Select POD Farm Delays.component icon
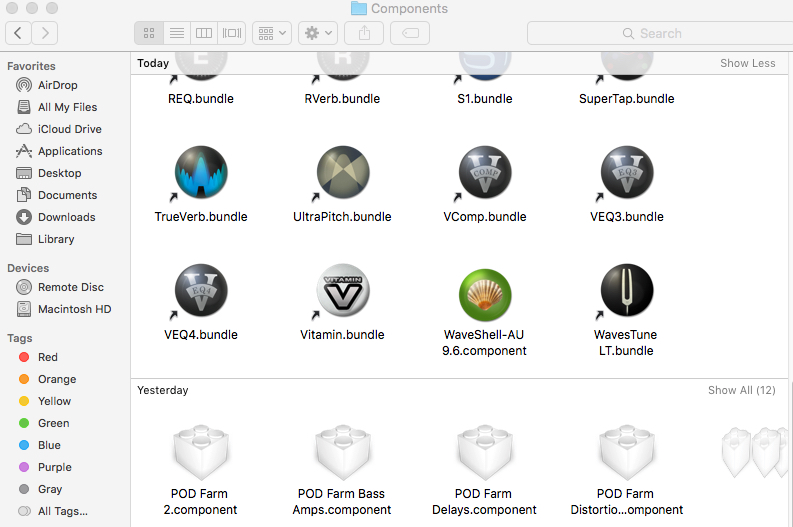793x527 pixels. point(485,452)
